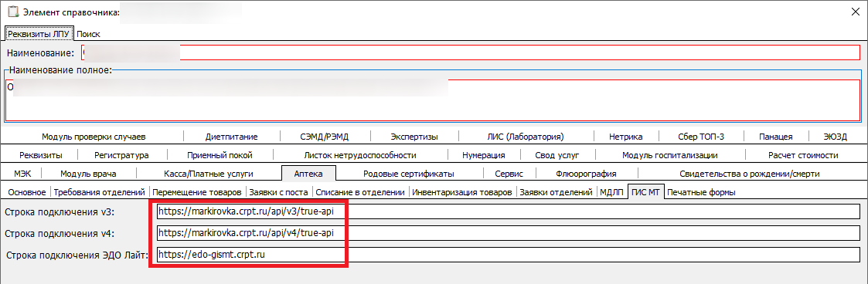This screenshot has height=284, width=868.
Task: Close the Элемент справочника window
Action: click(x=856, y=12)
